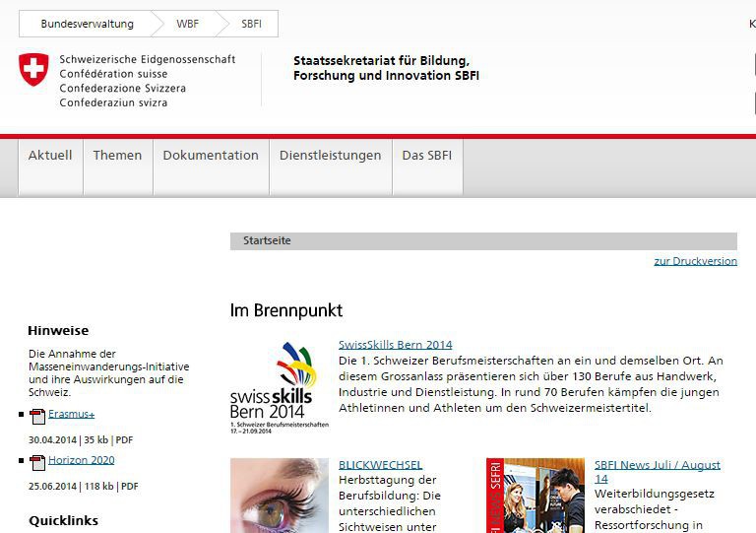
Task: Open SBFI News Juli / August 14 link
Action: coord(658,472)
